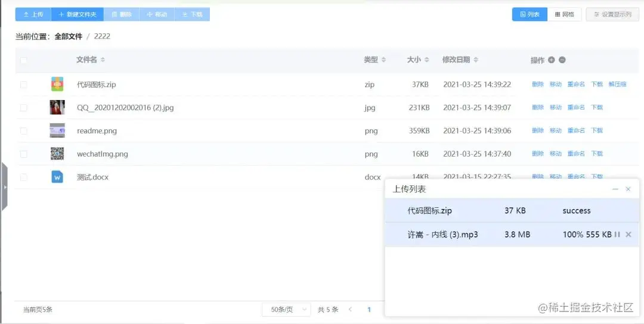
Task: Click the Word document icon for 测试.docx
Action: 57,177
